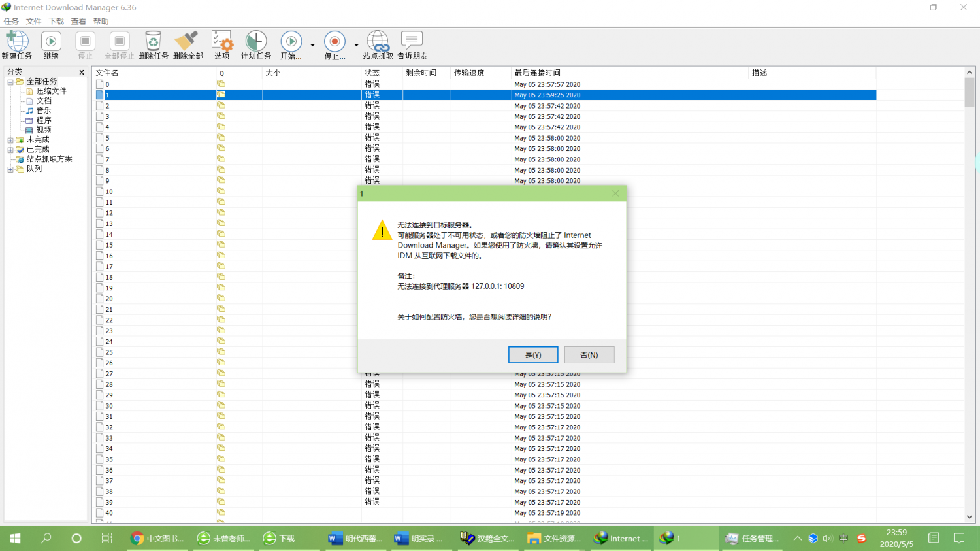
Task: Open 选项 settings from the toolbar
Action: pos(222,44)
